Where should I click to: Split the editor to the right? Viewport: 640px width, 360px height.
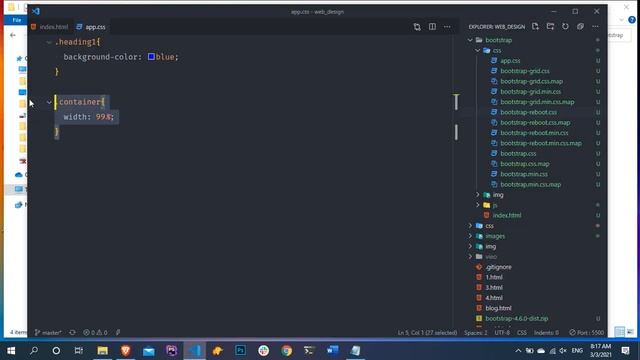(432, 27)
